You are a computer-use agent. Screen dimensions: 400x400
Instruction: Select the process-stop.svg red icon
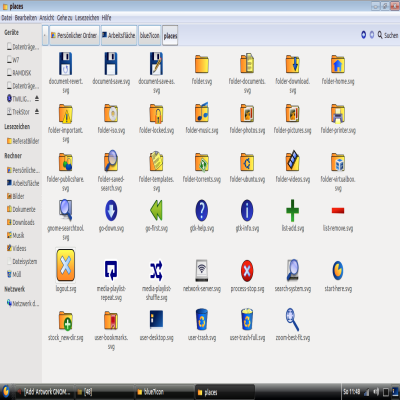[x=247, y=271]
